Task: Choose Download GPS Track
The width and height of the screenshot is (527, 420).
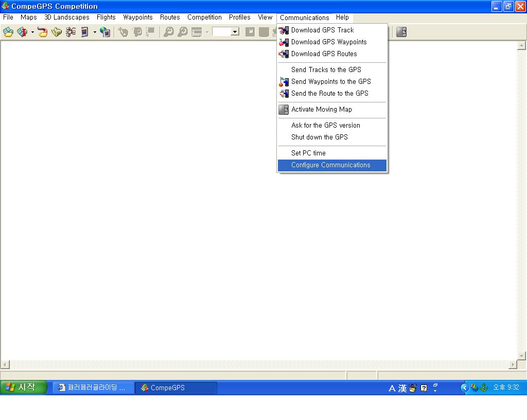Action: (x=332, y=30)
